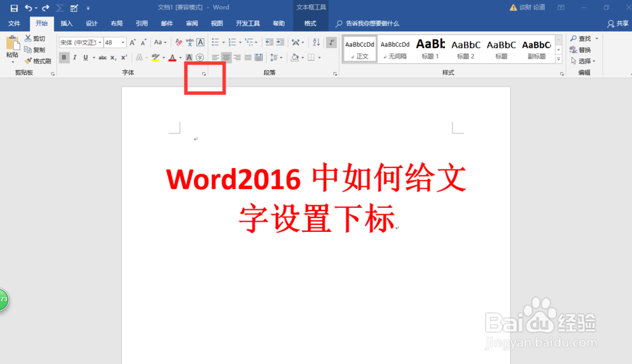Toggle Center alignment
The height and width of the screenshot is (364, 632).
point(226,58)
